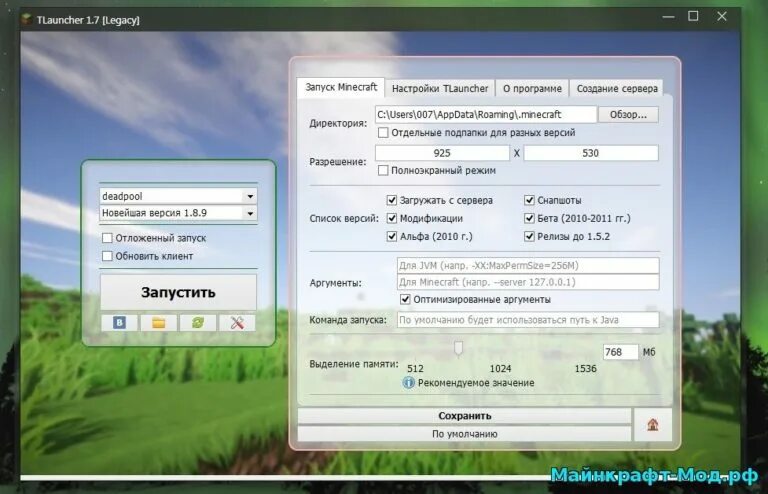Click the home icon button in settings
This screenshot has height=494, width=768.
(652, 424)
